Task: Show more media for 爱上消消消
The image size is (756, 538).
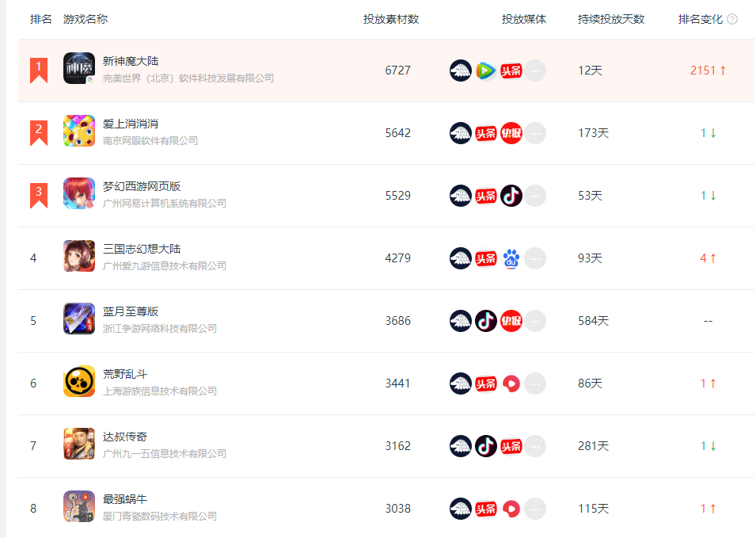Action: tap(535, 133)
